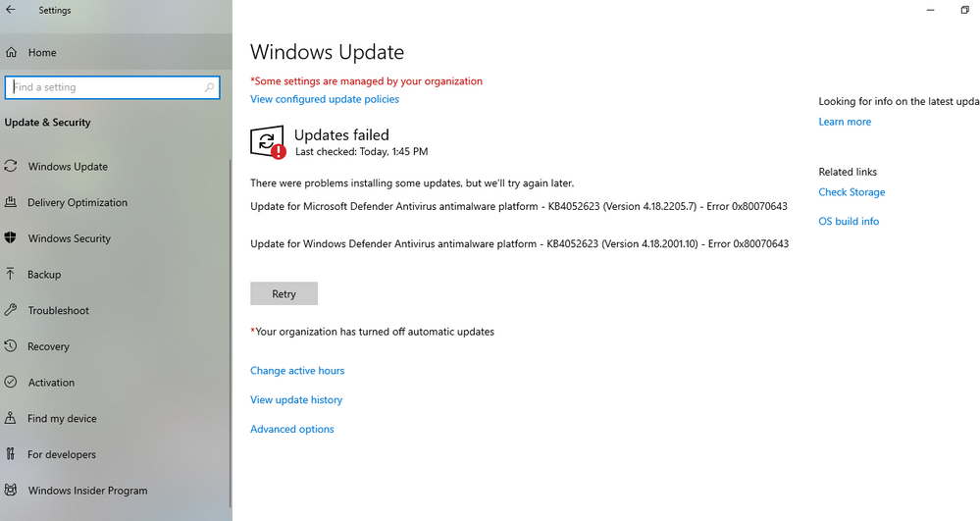Restore down the Settings window
Image resolution: width=980 pixels, height=521 pixels.
[x=964, y=10]
